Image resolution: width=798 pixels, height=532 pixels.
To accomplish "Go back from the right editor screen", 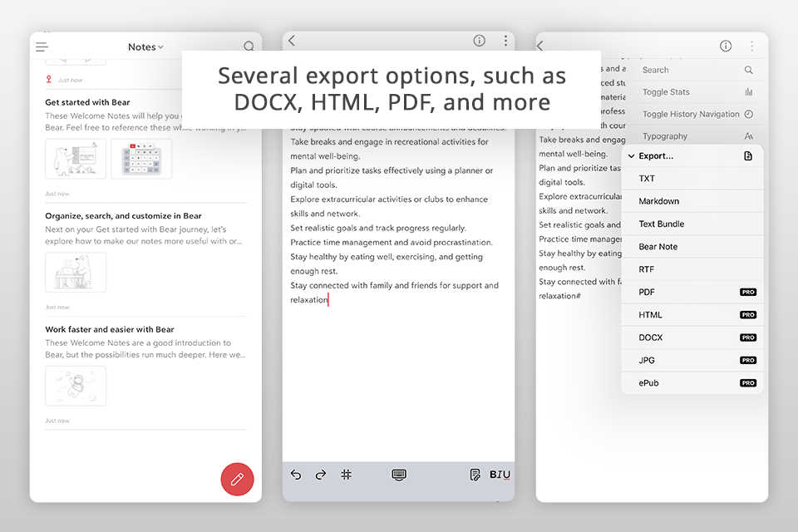I will 540,46.
